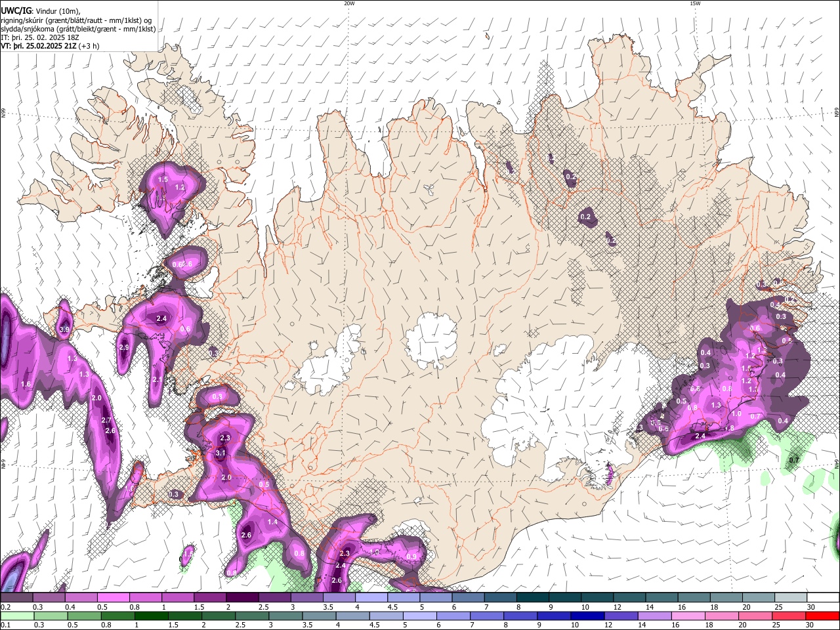Viewport: 840px width, 630px height.
Task: Select the light pink lower swatch labeled 16
Action: pos(688,616)
